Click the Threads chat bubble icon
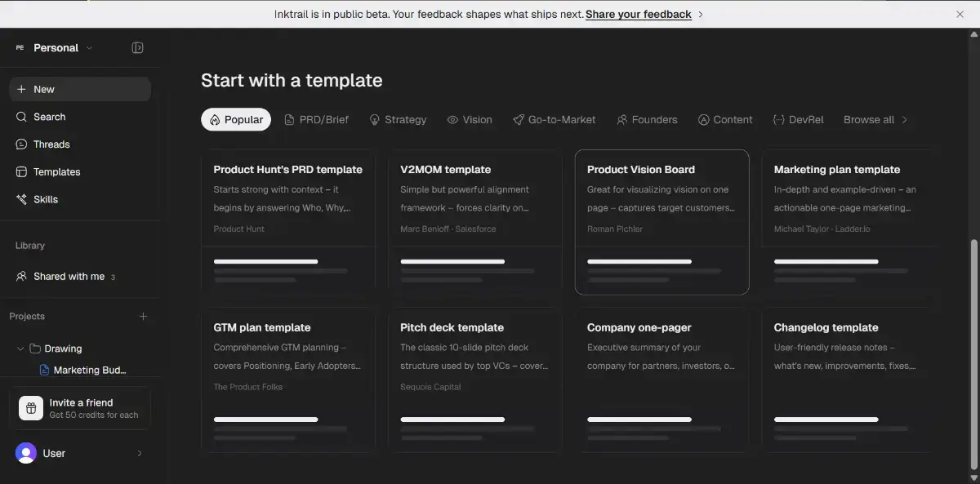This screenshot has height=484, width=980. pyautogui.click(x=21, y=144)
